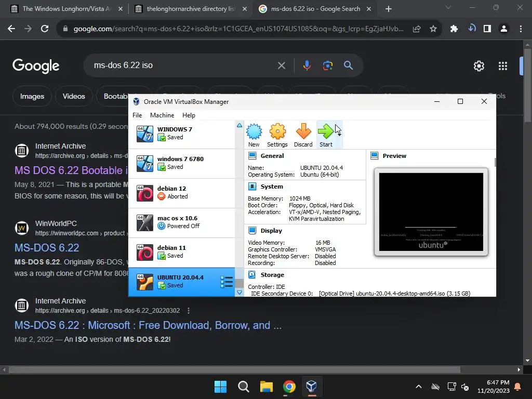Reload the Google search page

click(45, 29)
